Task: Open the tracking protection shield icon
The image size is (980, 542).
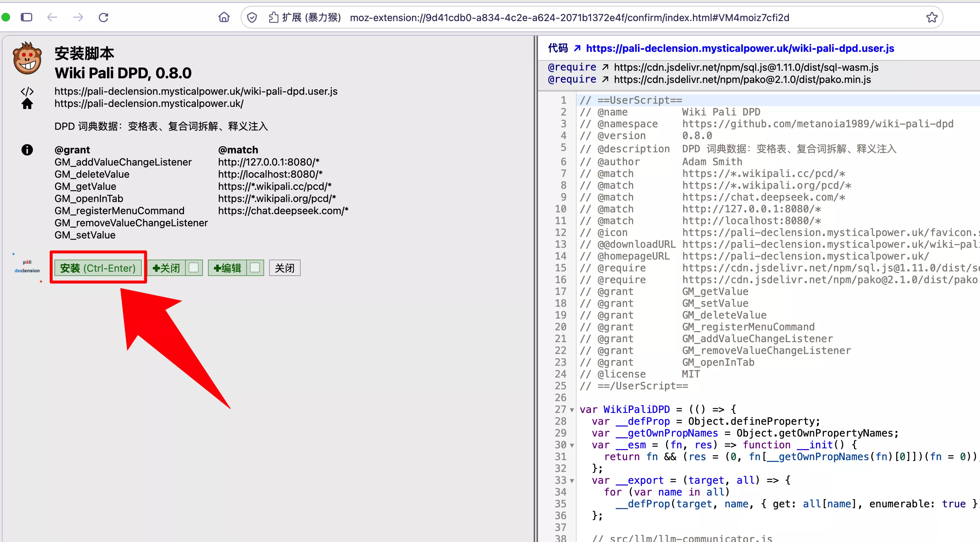Action: pyautogui.click(x=252, y=18)
